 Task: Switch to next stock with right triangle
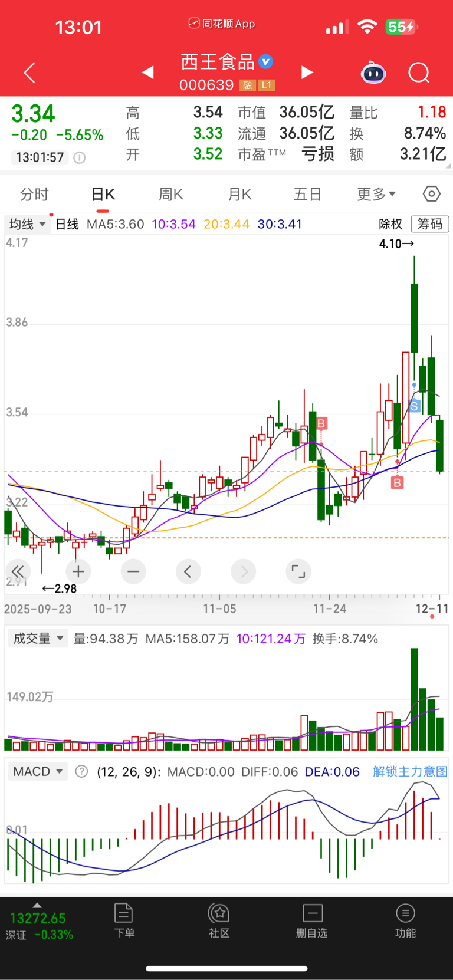coord(307,72)
